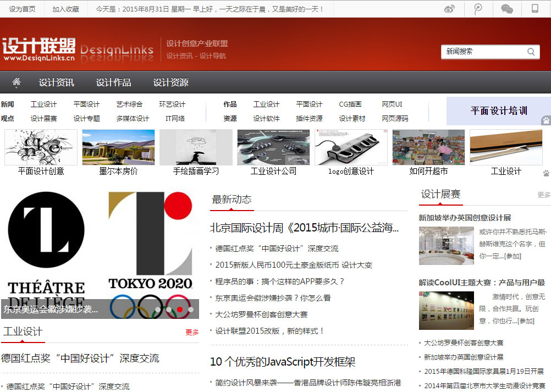Open 设计专题 sub-navigation link
551x392 pixels.
coord(86,119)
